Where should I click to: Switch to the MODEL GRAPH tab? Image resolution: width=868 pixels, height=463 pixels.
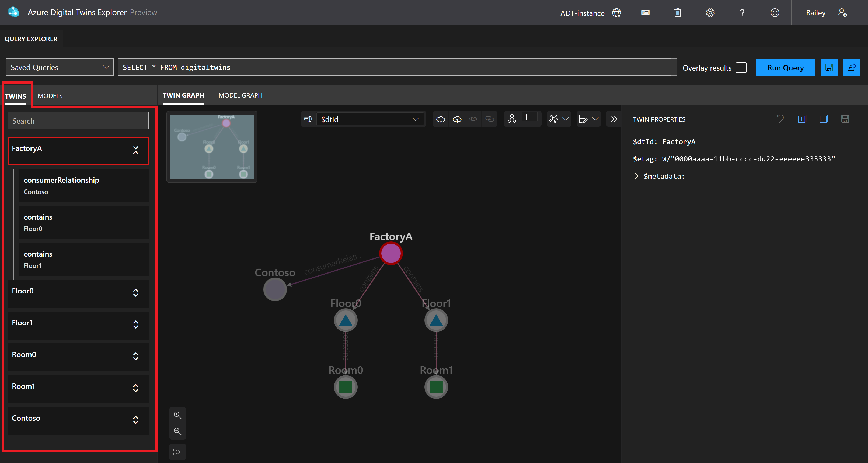point(240,95)
